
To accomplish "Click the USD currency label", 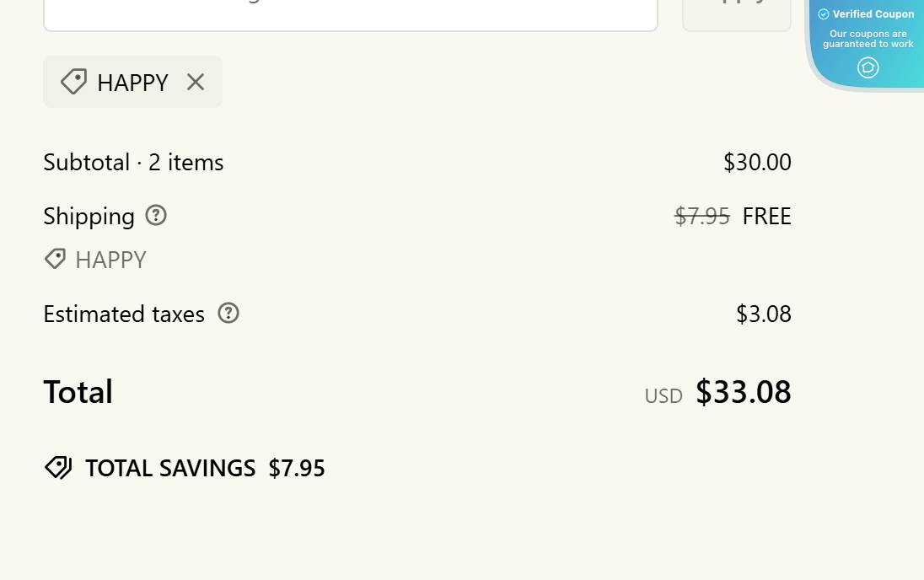I will click(663, 395).
